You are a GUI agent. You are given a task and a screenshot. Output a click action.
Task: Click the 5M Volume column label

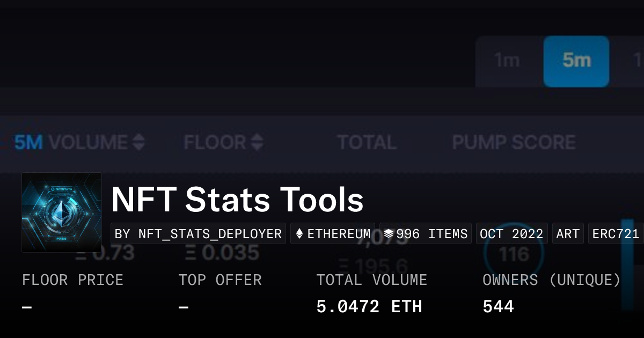[x=70, y=143]
